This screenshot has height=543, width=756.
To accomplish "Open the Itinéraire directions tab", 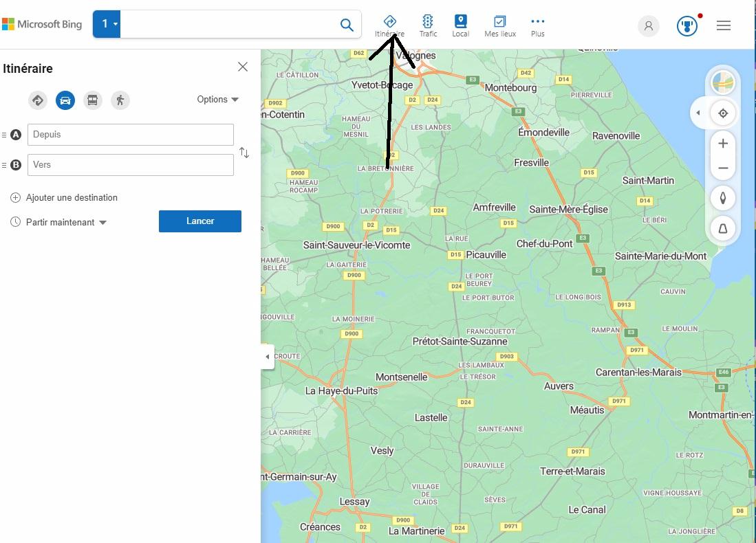I will tap(389, 25).
